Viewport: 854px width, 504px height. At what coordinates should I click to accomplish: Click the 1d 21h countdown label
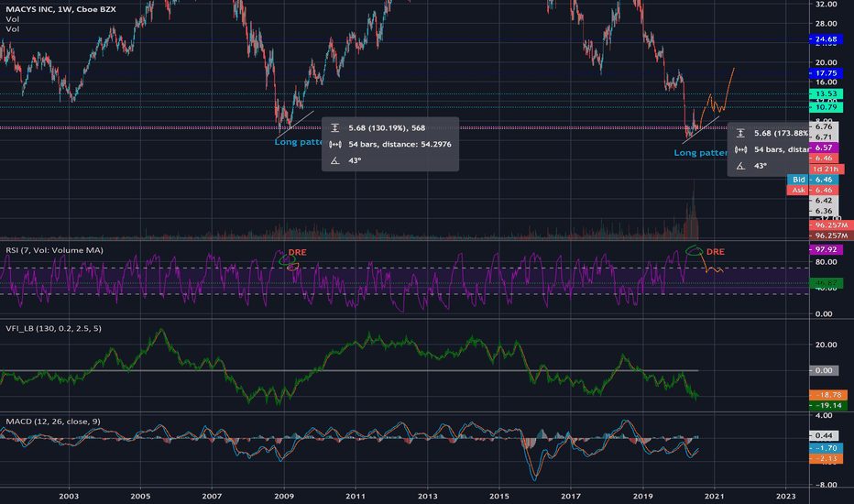coord(827,169)
